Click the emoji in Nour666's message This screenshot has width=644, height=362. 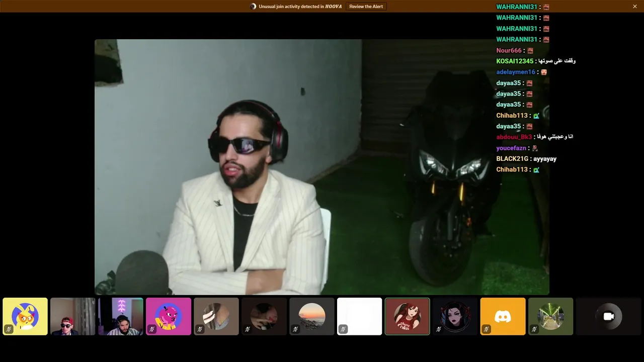tap(530, 50)
